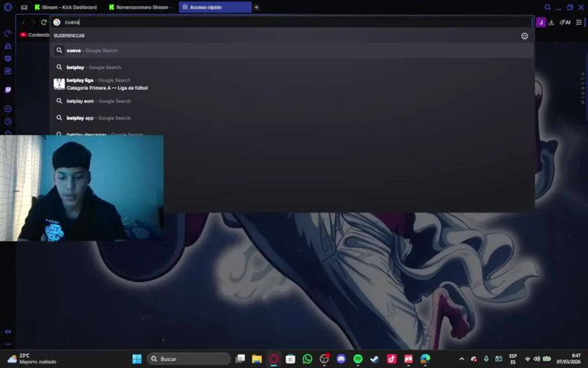Switch to Romerosromero Stream tab
588x368 pixels.
click(140, 7)
